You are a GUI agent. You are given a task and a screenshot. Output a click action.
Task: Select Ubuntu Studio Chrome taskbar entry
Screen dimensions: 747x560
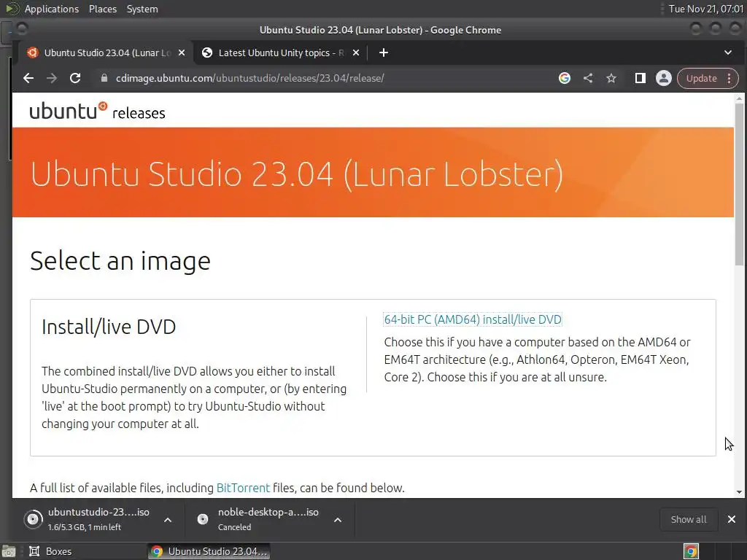point(209,551)
